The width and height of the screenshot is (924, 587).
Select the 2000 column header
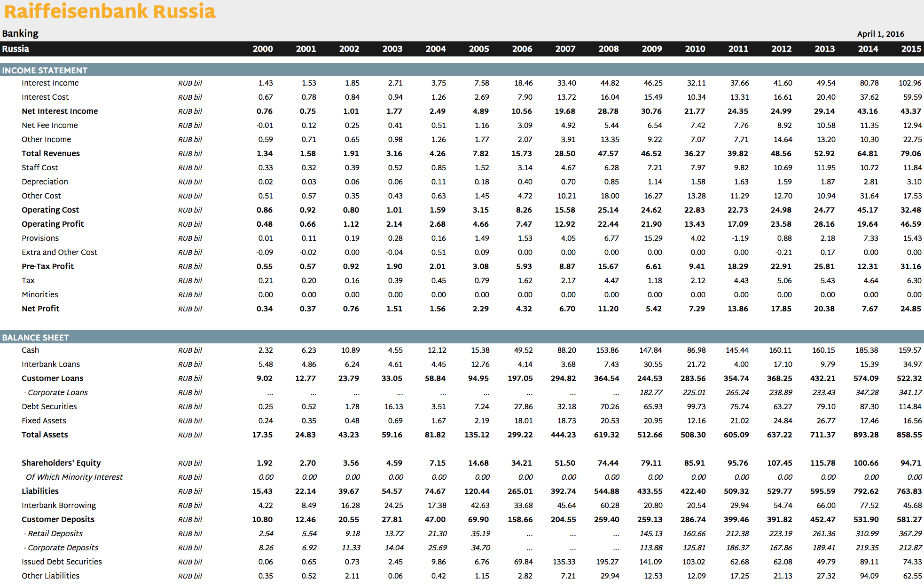coord(263,49)
